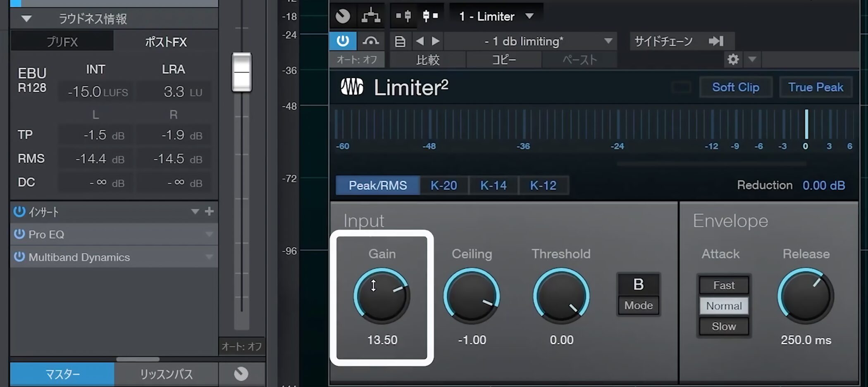Switch to the プリFX tab
868x387 pixels.
62,42
